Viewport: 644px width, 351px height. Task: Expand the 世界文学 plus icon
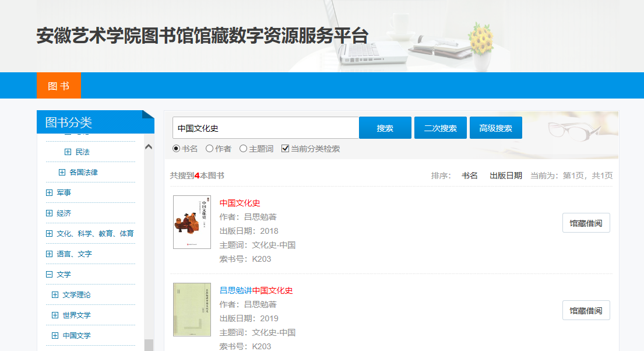(55, 315)
